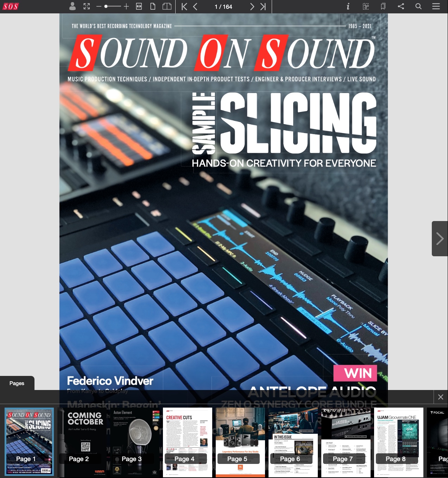Click the page number field 1 / 164
Image resolution: width=448 pixels, height=478 pixels.
coord(223,7)
